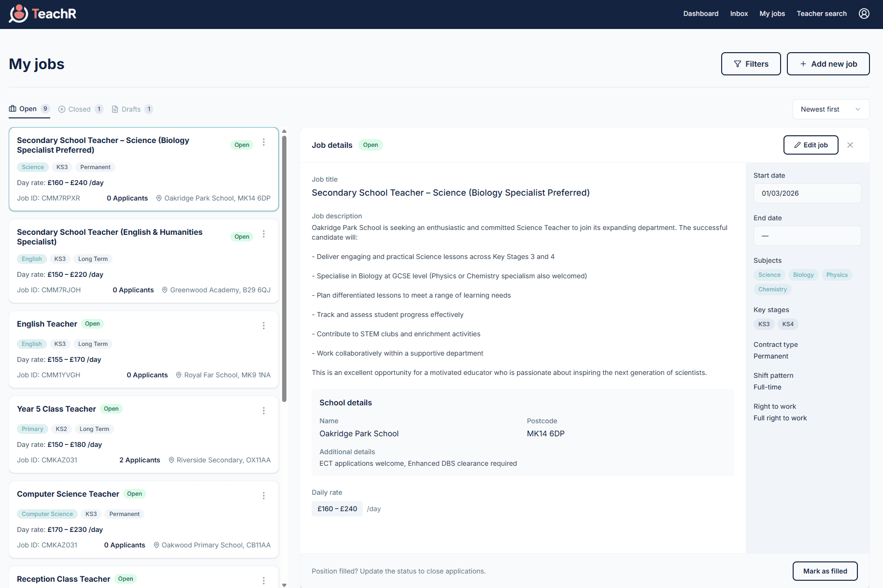
Task: Expand the Newest first sort dropdown
Action: (x=831, y=109)
